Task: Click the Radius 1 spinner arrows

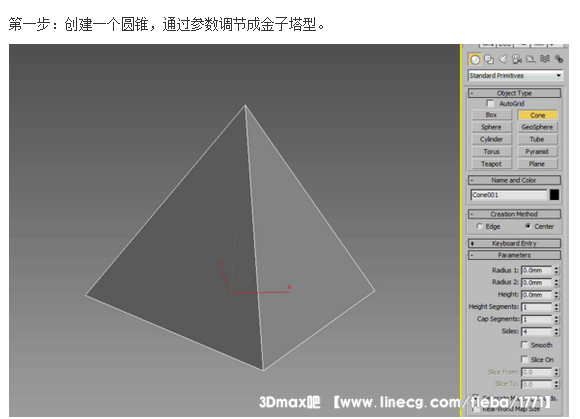Action: (x=556, y=270)
